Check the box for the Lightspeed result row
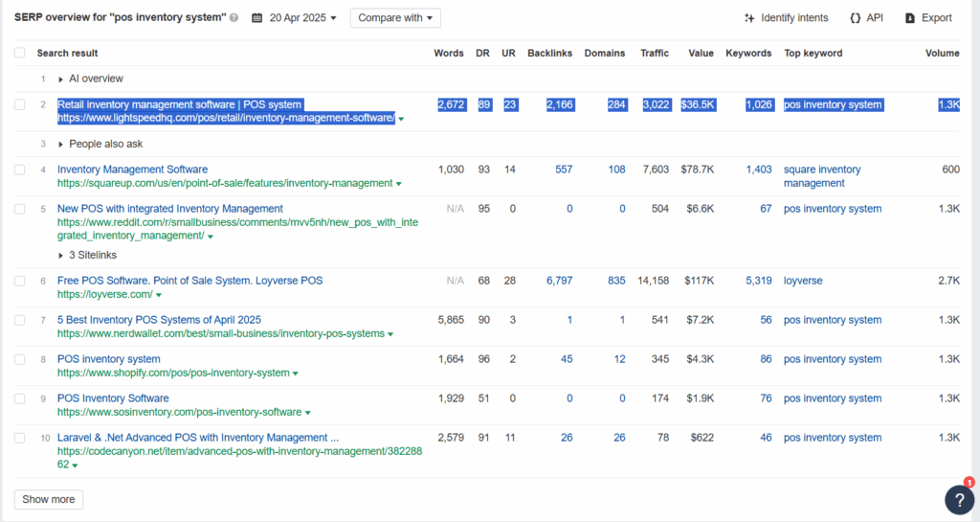The width and height of the screenshot is (980, 522). point(20,105)
